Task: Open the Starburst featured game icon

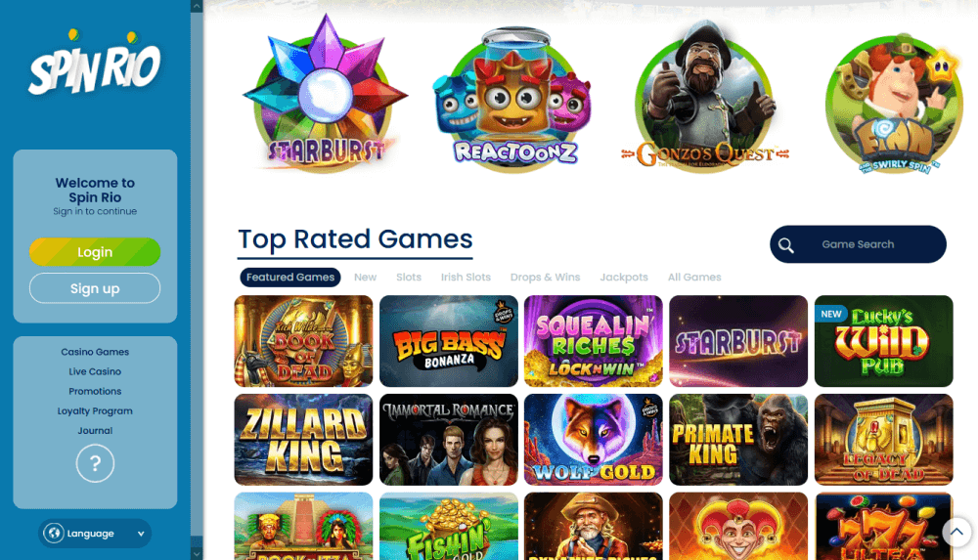Action: 325,94
